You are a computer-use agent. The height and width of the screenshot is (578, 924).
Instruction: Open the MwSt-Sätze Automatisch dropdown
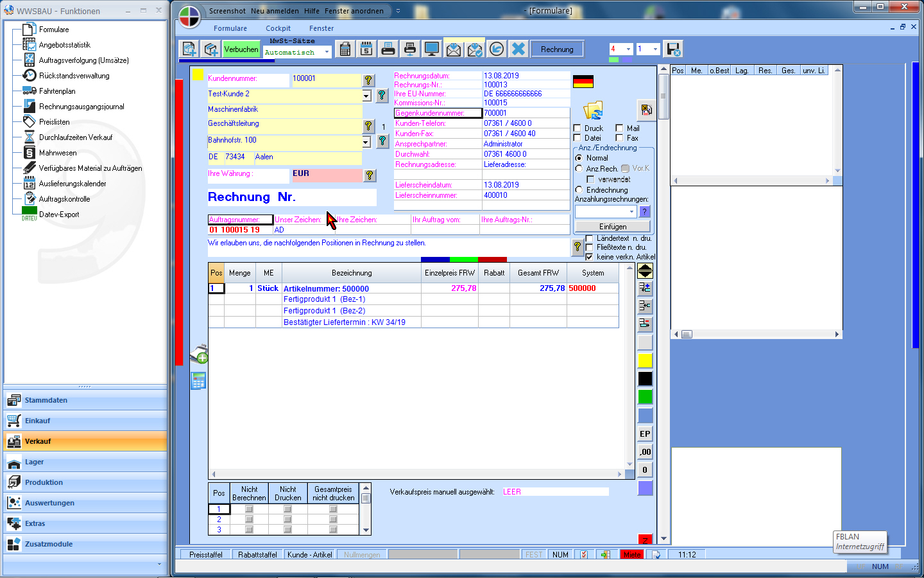327,53
